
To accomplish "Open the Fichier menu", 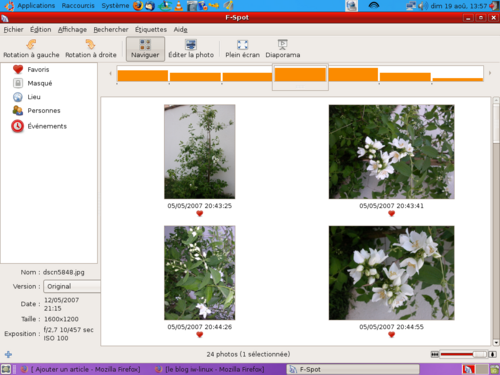I will pyautogui.click(x=13, y=30).
